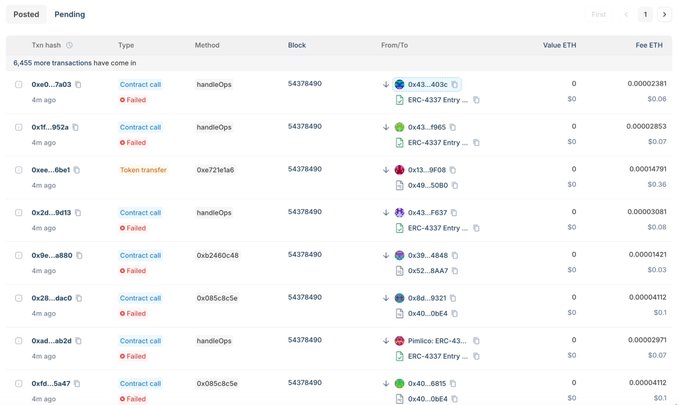Click the First page button

click(598, 15)
